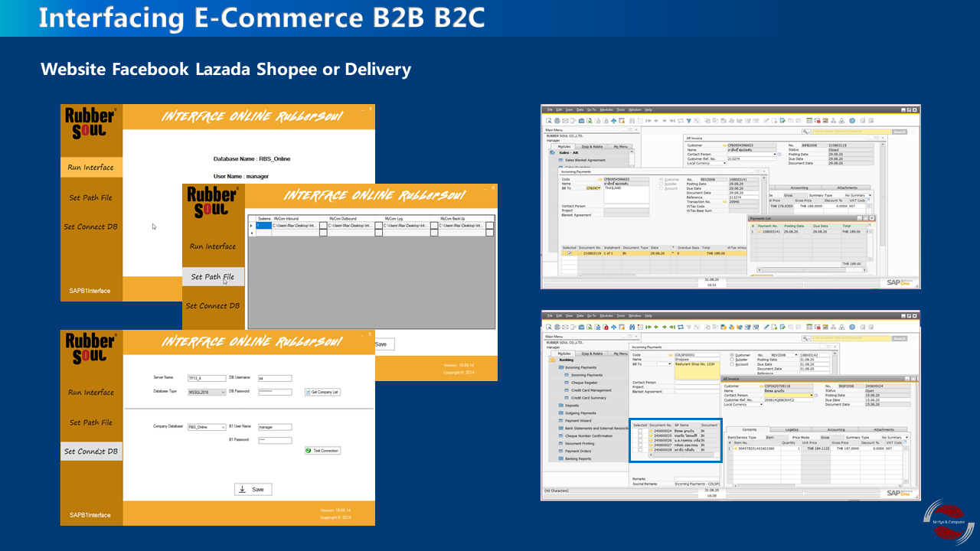Open Bill To dropdown showing CFB095

(593, 188)
